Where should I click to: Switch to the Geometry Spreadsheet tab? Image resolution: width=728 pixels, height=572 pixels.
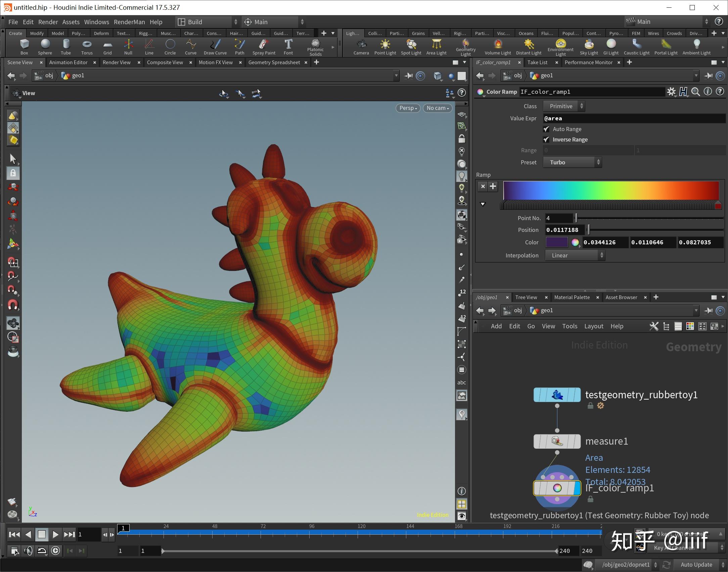tap(274, 62)
